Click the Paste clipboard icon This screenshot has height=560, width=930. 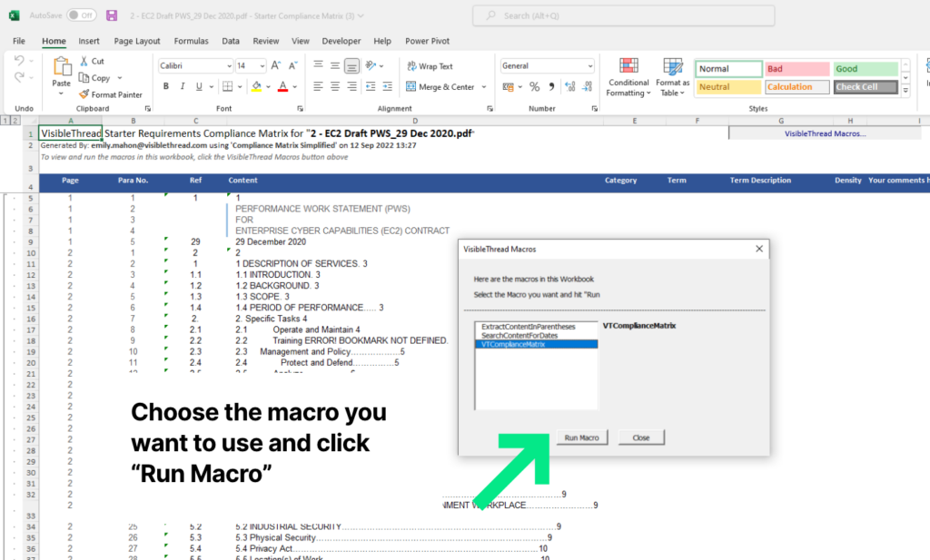[62, 67]
